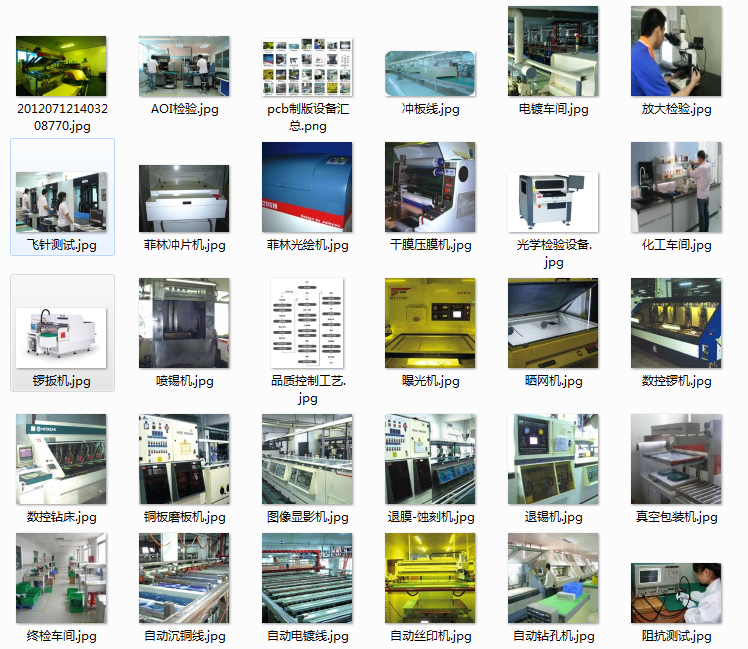Click the file name text 飞针测试.jpg
Viewport: 748px width, 649px height.
[62, 245]
